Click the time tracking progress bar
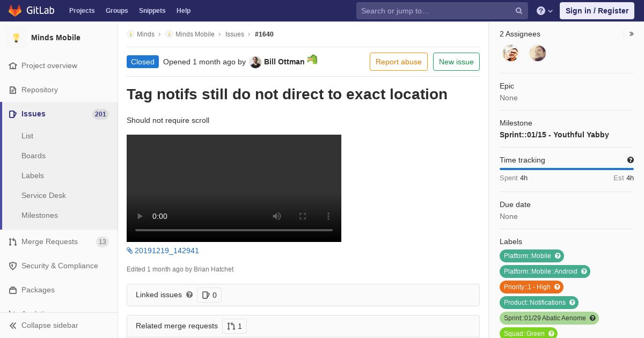644x338 pixels. coord(567,169)
